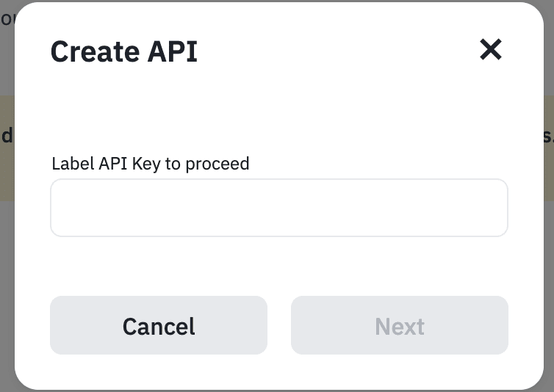Choose Cancel to abort creating the API
Viewport: 554px width, 392px height.
pos(158,326)
